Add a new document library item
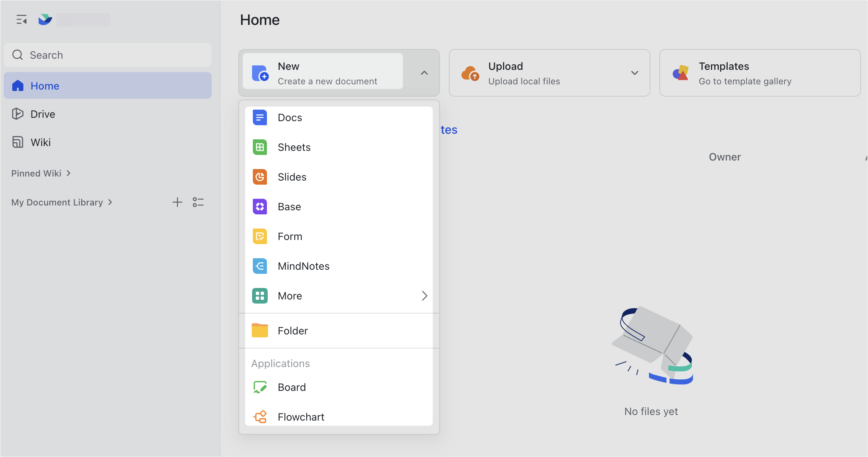This screenshot has width=868, height=457. tap(177, 202)
